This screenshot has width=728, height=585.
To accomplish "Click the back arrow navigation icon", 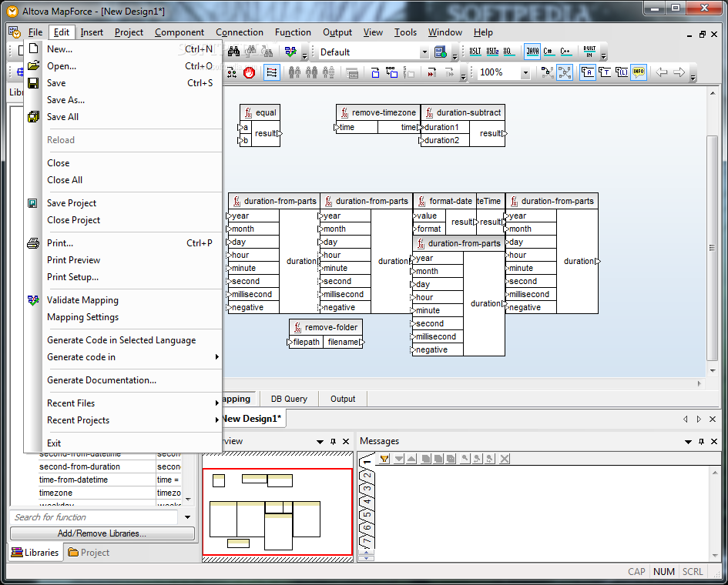I will (662, 72).
